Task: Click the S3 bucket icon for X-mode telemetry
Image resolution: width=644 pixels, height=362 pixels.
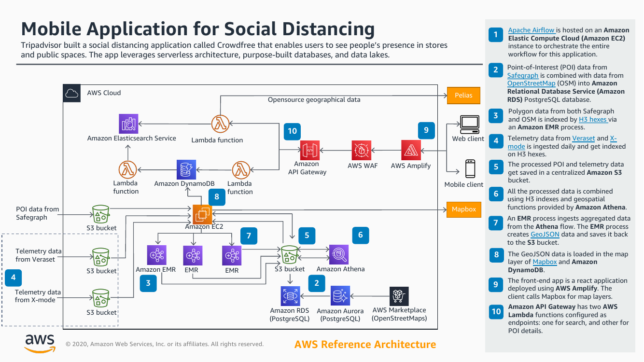Action: (x=101, y=298)
